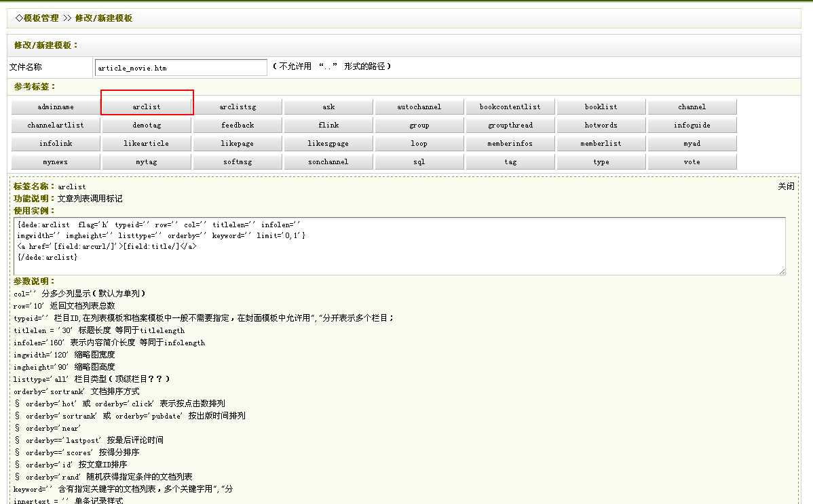Screen dimensions: 813x504
Task: Click the "orderby='sortrank' 文档排序方式" line
Action: point(76,391)
